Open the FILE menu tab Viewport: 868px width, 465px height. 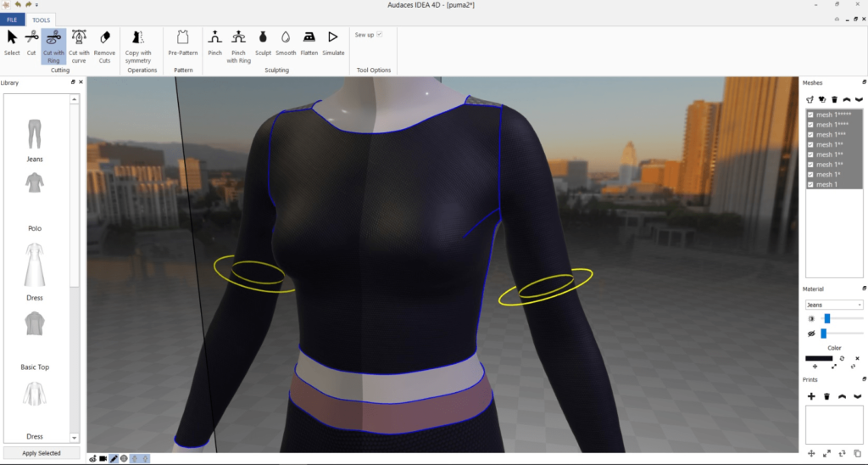[12, 20]
